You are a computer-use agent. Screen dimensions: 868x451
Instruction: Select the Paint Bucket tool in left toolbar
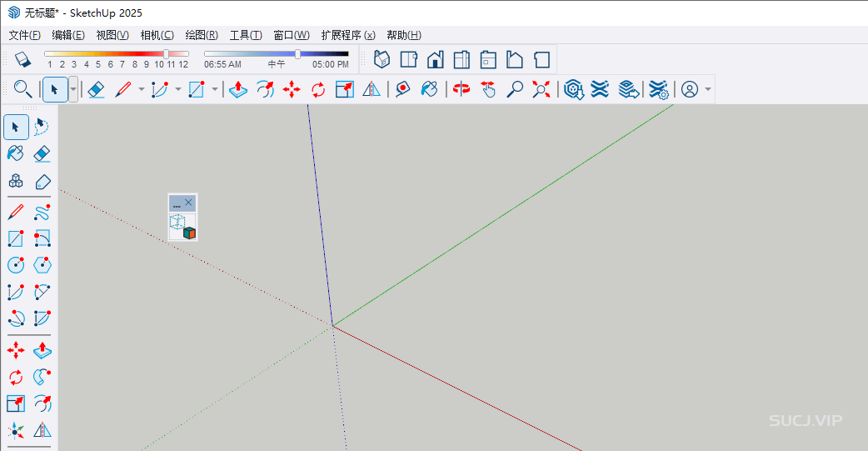pyautogui.click(x=16, y=153)
